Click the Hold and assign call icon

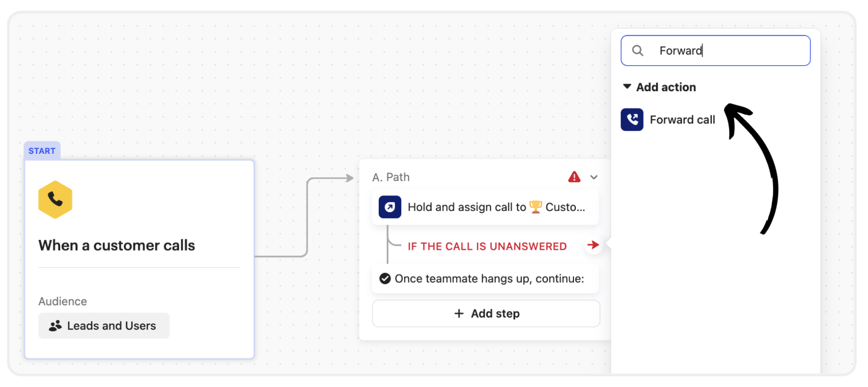click(x=390, y=207)
